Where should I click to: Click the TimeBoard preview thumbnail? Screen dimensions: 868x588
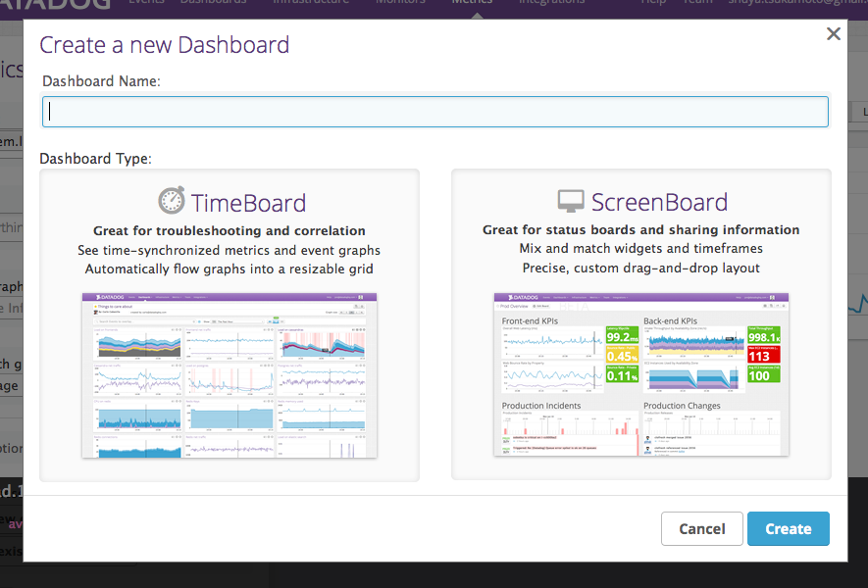pyautogui.click(x=229, y=374)
